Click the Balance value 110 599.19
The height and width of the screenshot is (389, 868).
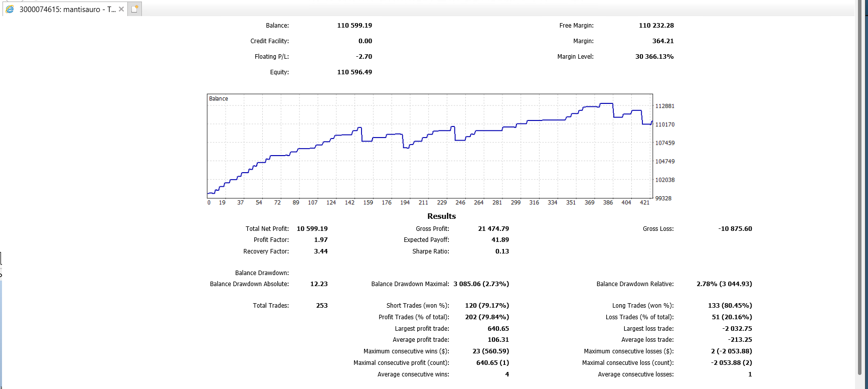(x=355, y=26)
